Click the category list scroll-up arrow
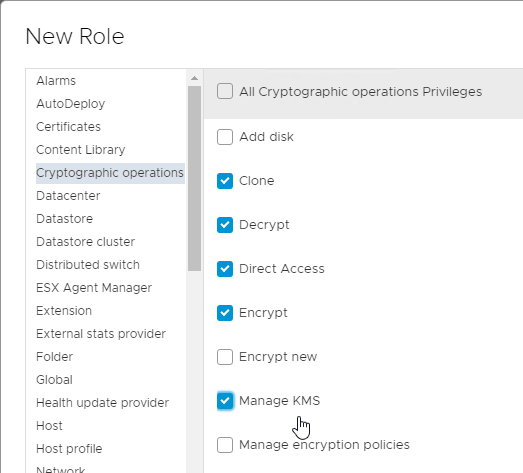 [x=194, y=78]
